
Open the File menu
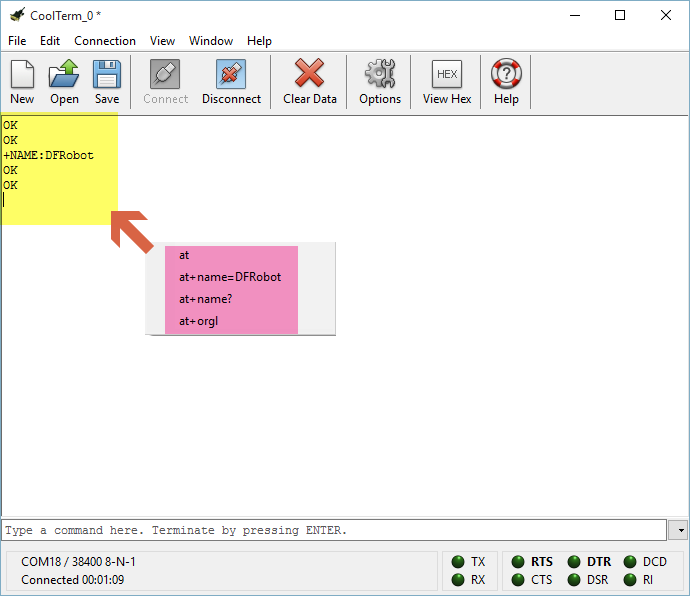(17, 41)
